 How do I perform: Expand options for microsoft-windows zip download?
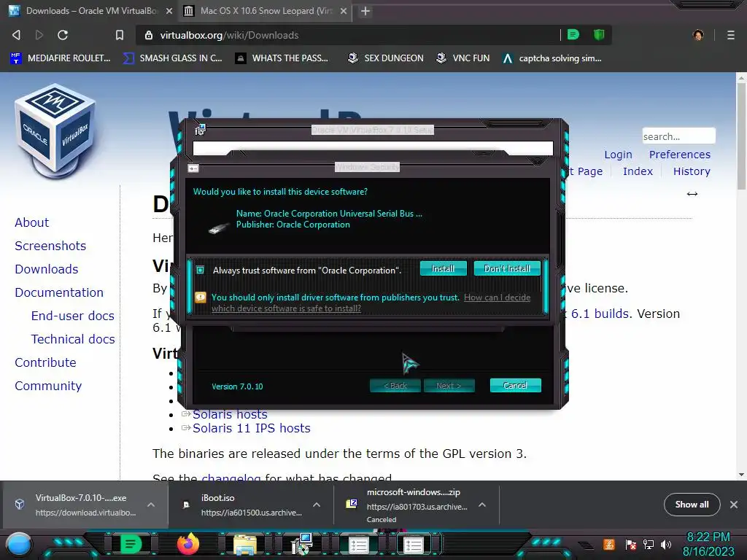coord(482,505)
